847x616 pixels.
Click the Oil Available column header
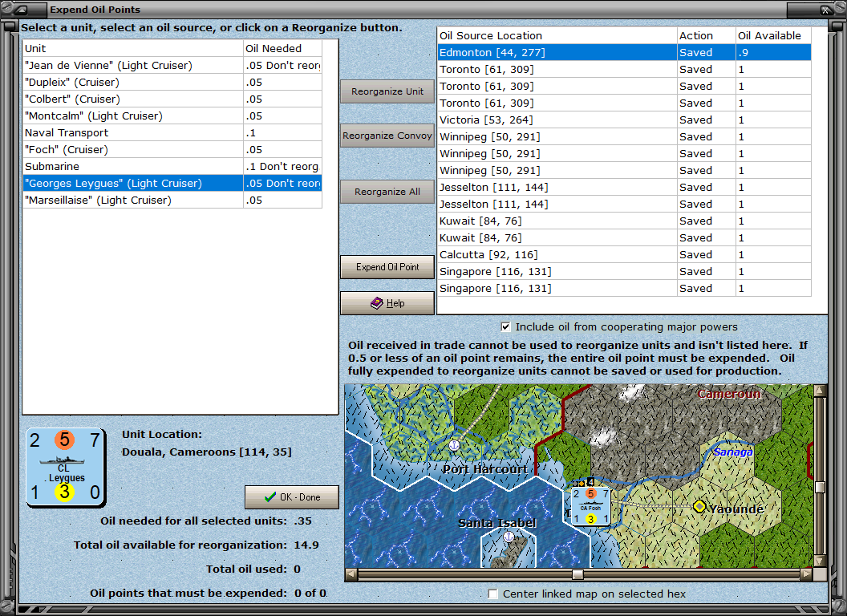click(773, 35)
